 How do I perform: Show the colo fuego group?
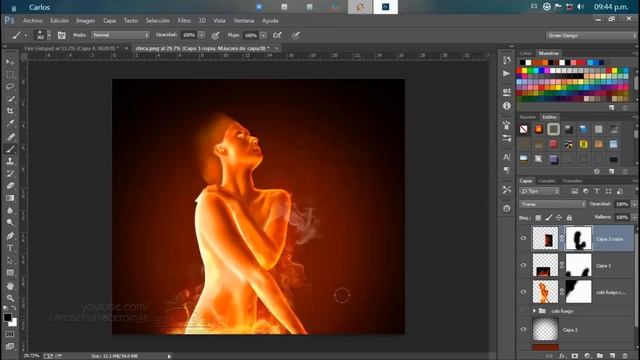[x=523, y=311]
